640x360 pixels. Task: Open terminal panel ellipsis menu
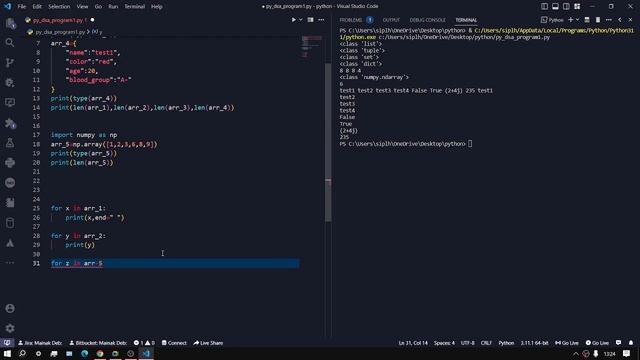[609, 20]
